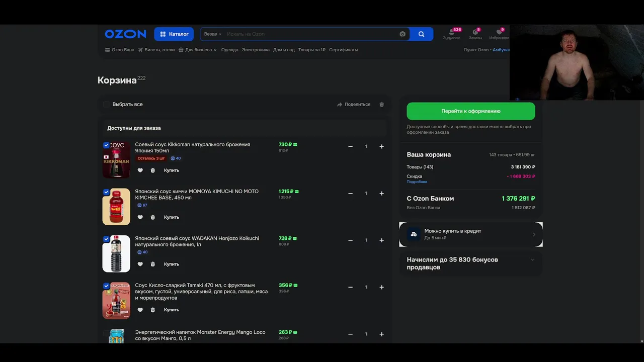Delete Tamaki sauce with trash icon
The width and height of the screenshot is (644, 362).
point(153,310)
